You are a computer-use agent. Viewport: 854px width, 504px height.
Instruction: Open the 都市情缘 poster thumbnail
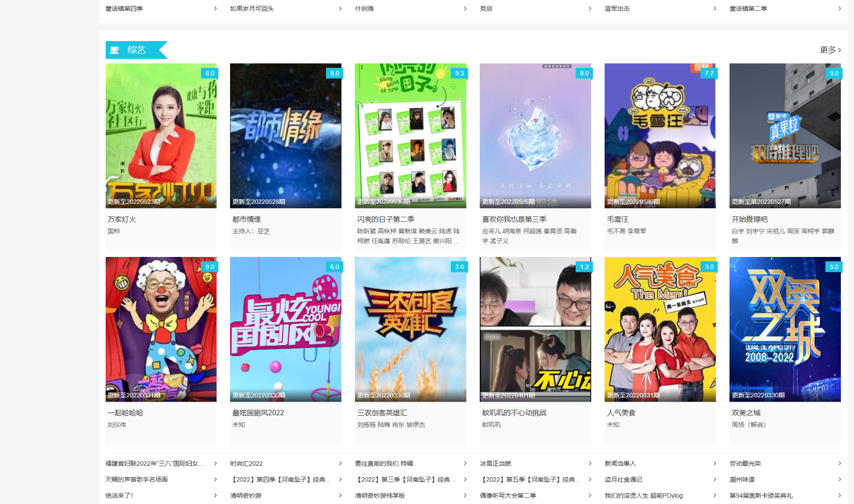[x=285, y=135]
